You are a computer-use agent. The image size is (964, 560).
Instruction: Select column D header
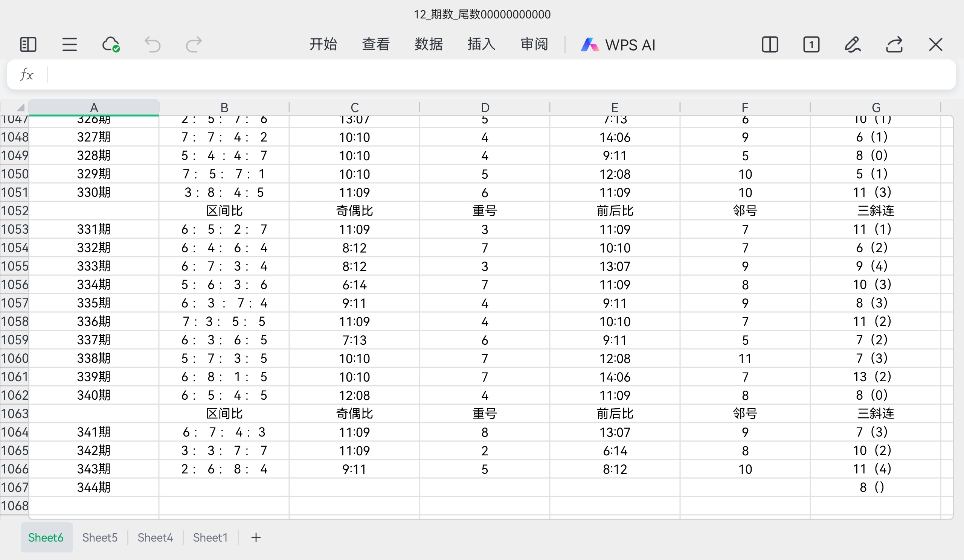click(x=485, y=107)
